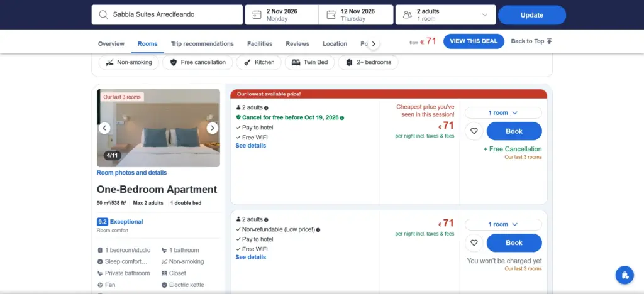Open 1 room dropdown for non-refundable offer
The image size is (644, 294).
(x=503, y=224)
